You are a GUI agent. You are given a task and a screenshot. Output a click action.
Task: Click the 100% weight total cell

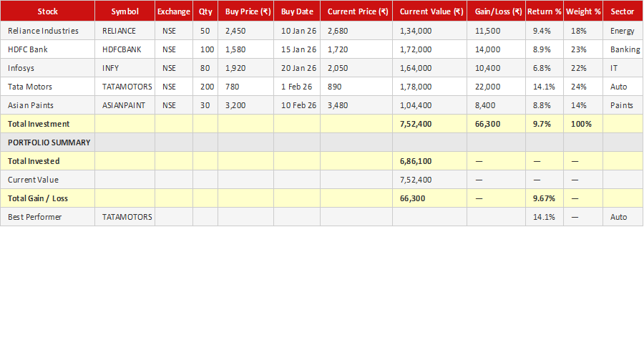pyautogui.click(x=583, y=124)
